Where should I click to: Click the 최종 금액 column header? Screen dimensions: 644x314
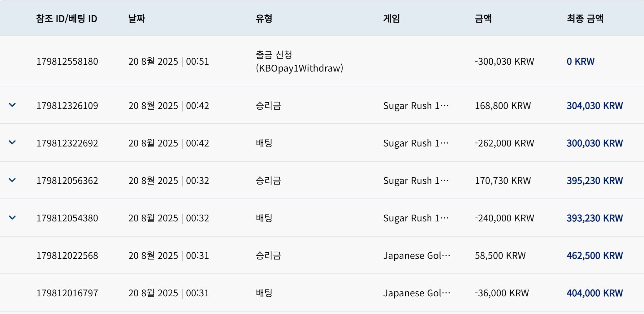coord(585,19)
